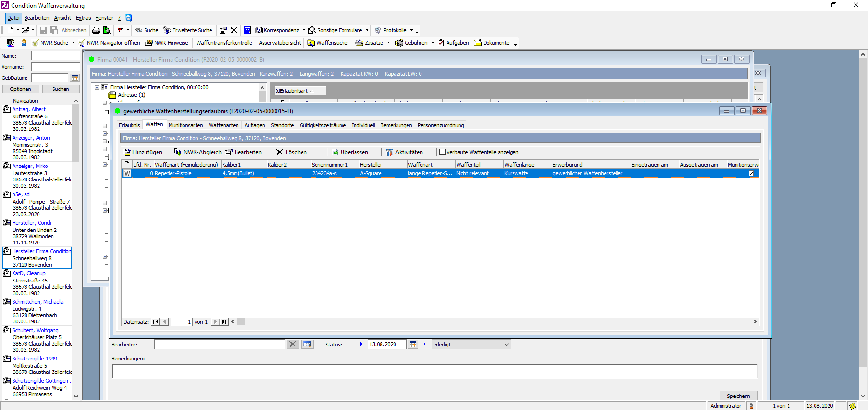868x410 pixels.
Task: Click the print icon in main toolbar
Action: 96,30
